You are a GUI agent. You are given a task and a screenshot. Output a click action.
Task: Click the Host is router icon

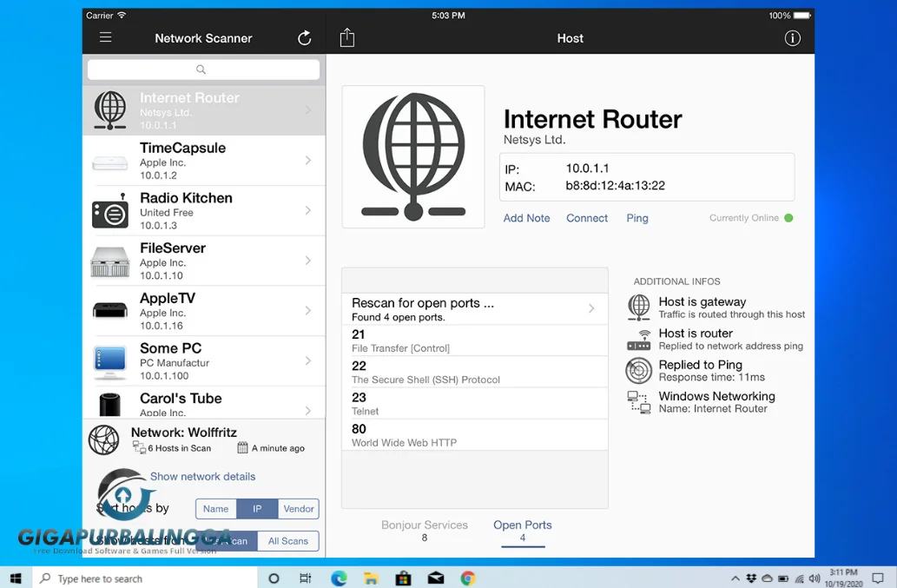coord(639,340)
